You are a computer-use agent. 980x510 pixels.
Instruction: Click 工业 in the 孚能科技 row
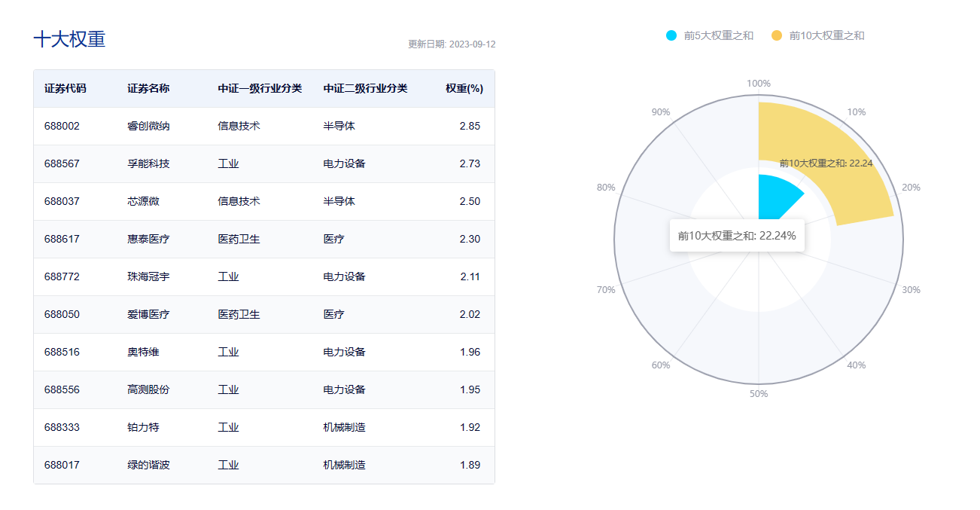pyautogui.click(x=228, y=163)
